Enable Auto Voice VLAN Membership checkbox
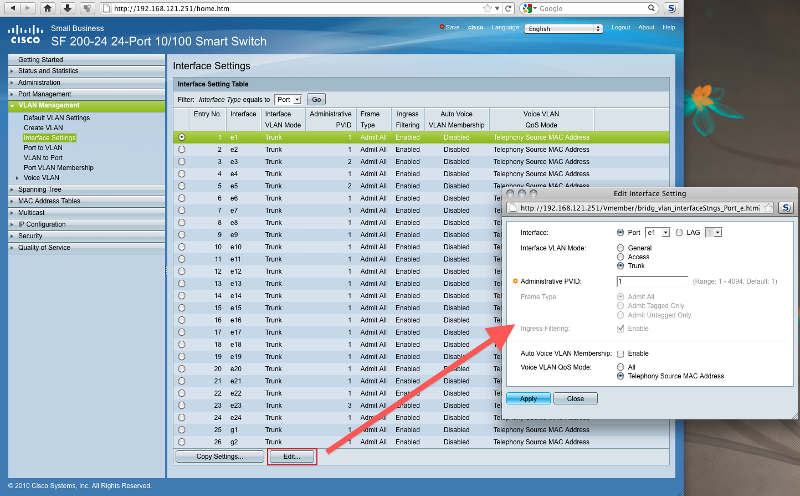 620,354
